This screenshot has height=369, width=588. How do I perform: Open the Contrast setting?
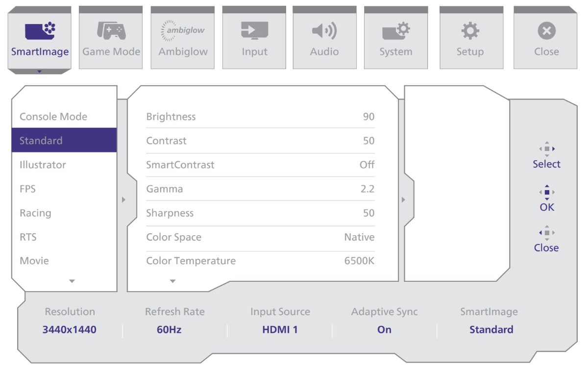(x=260, y=141)
